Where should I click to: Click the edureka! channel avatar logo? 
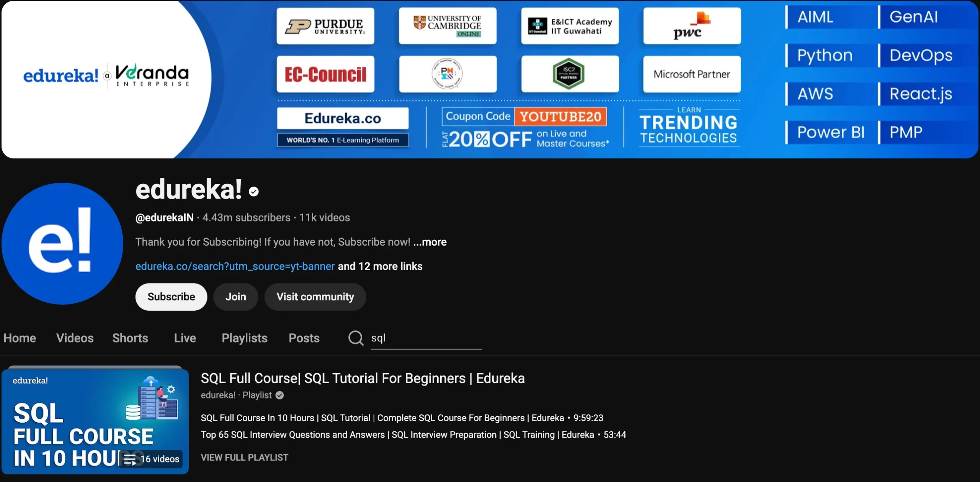pyautogui.click(x=62, y=244)
